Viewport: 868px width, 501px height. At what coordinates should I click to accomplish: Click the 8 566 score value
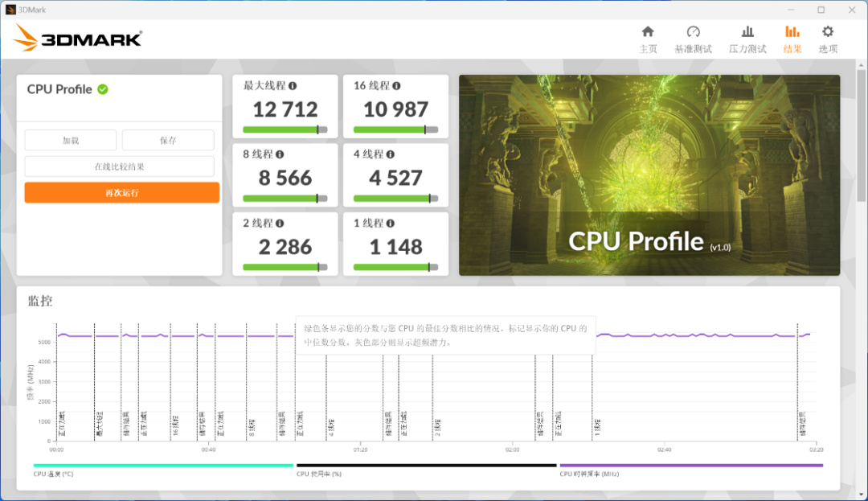click(x=285, y=178)
